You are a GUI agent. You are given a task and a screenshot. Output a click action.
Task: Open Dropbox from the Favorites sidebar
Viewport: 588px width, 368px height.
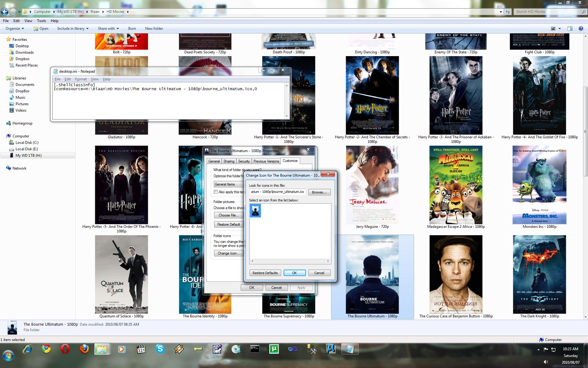point(22,59)
